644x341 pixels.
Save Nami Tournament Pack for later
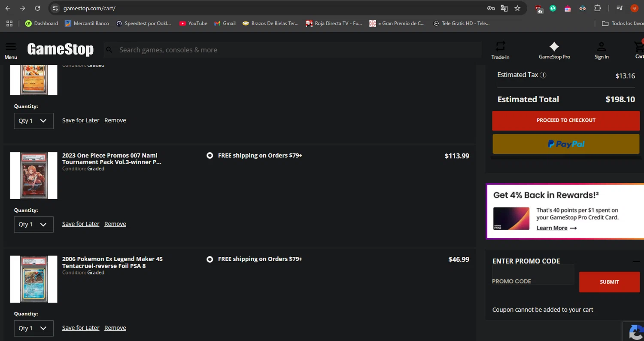pos(81,224)
